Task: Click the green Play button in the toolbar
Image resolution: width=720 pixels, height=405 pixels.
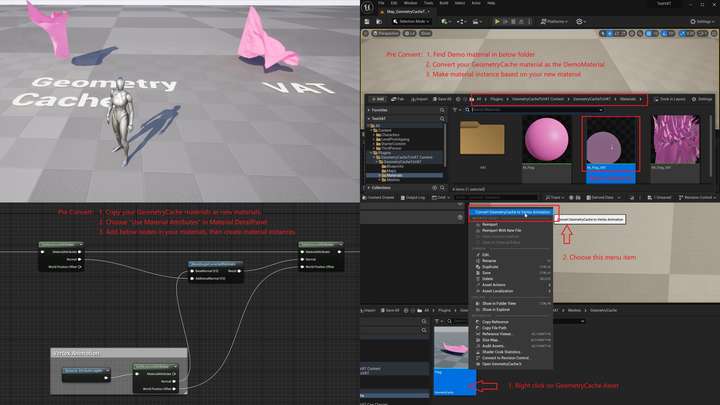Action: pyautogui.click(x=497, y=22)
